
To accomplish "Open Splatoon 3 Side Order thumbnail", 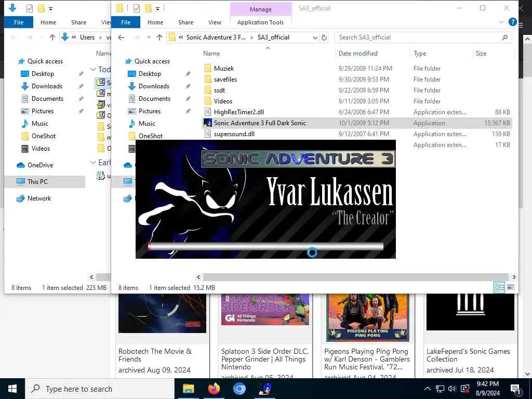I will click(265, 310).
